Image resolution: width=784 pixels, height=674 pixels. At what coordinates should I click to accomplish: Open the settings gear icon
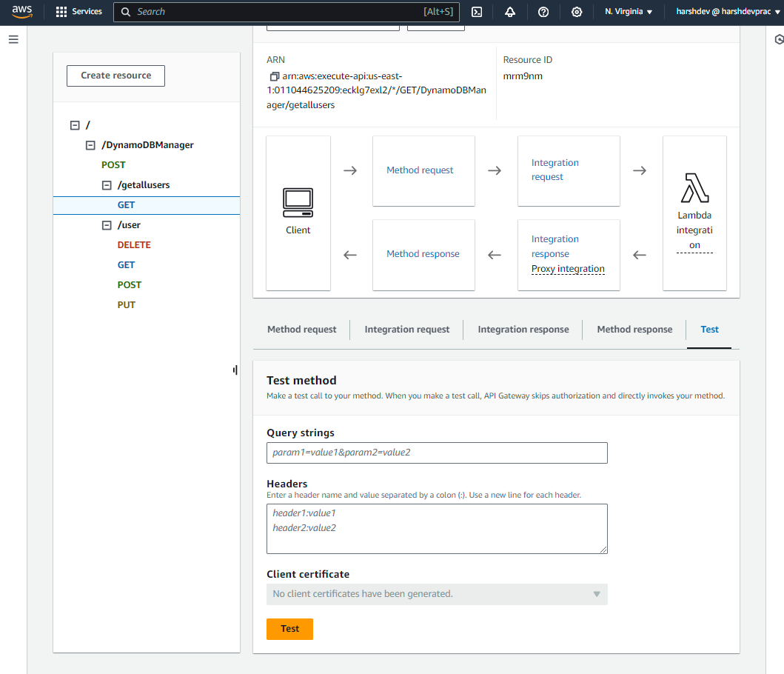(x=577, y=12)
